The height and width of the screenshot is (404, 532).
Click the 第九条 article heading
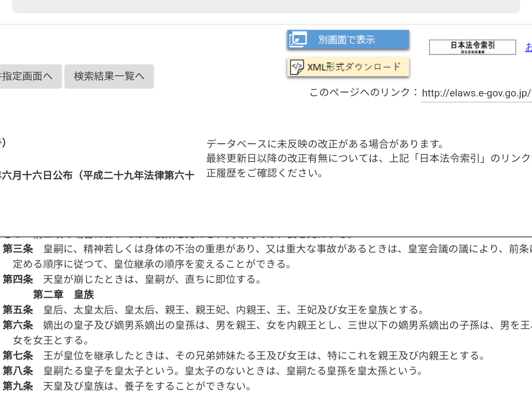[18, 386]
